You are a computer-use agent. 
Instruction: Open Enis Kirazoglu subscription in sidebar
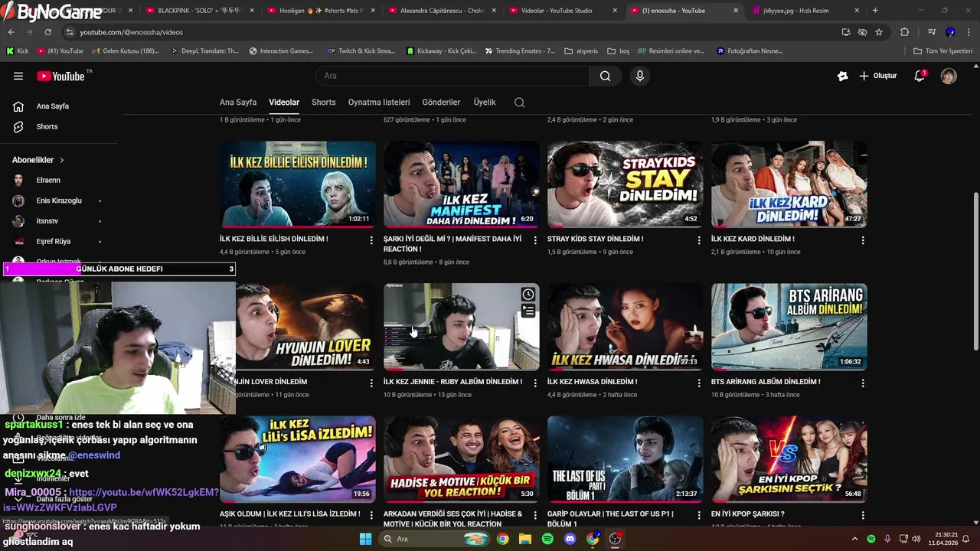click(x=59, y=201)
